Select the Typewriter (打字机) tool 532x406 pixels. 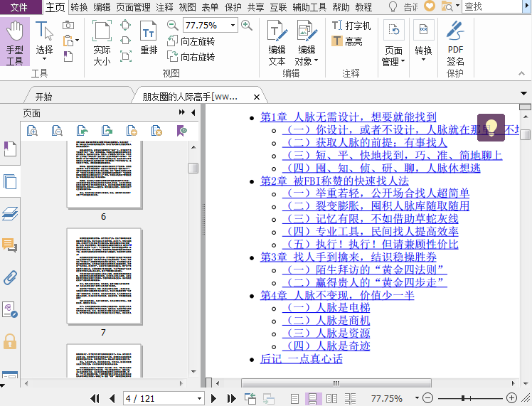tap(351, 26)
